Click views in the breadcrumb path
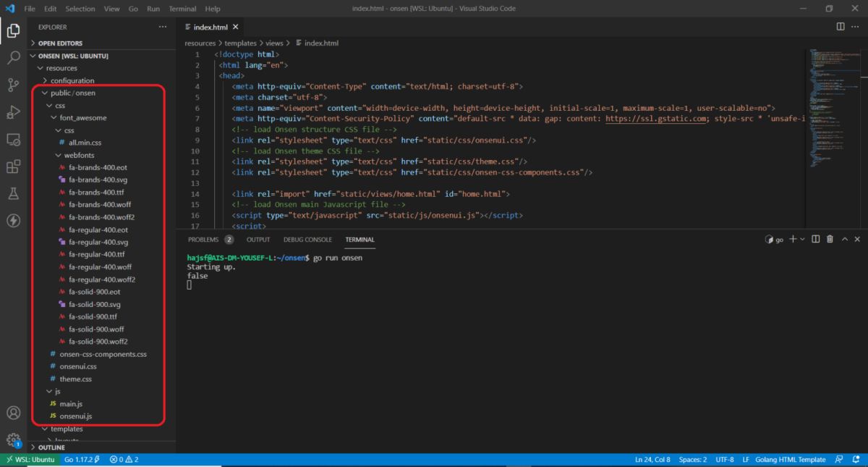This screenshot has height=467, width=868. [x=274, y=43]
